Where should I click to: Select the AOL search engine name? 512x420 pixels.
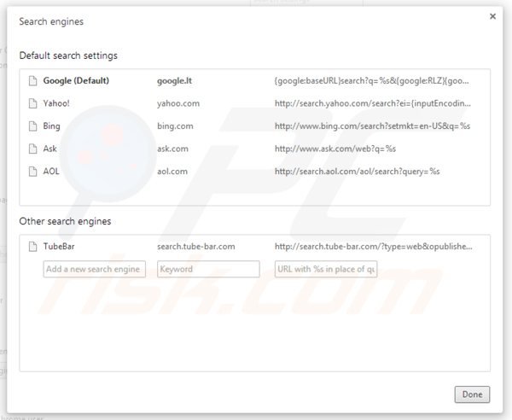(51, 171)
